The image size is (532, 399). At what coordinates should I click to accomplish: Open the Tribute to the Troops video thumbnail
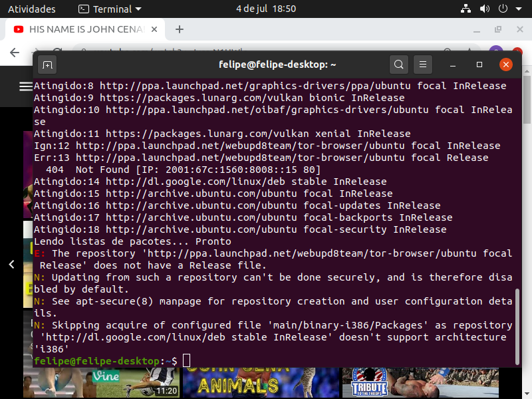tap(420, 383)
